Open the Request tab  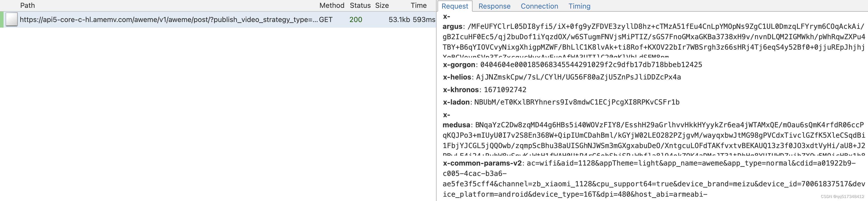point(455,6)
